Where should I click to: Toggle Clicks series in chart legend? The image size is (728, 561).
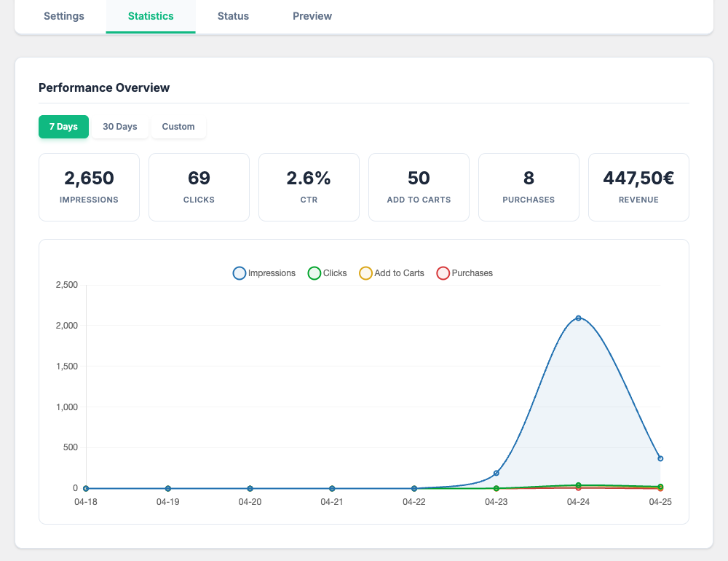328,273
